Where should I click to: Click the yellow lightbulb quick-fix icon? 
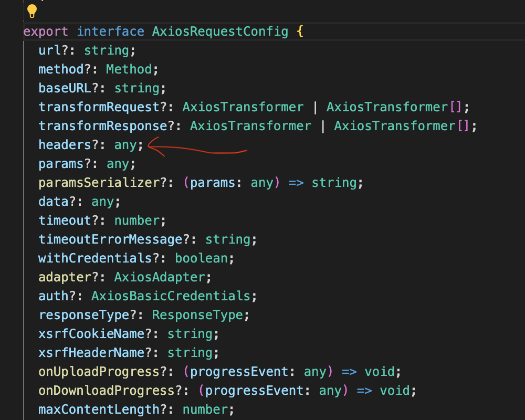coord(32,11)
